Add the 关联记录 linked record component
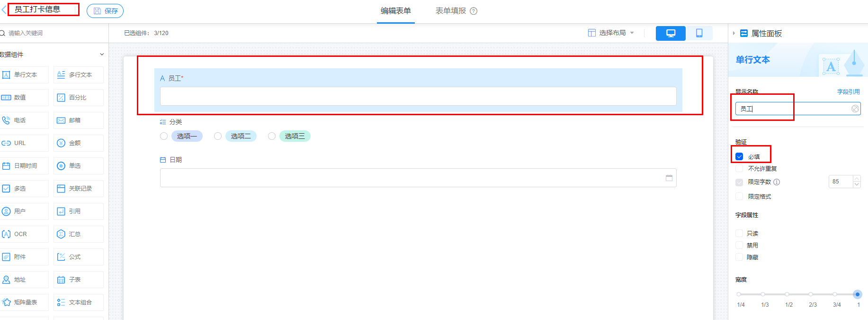This screenshot has width=868, height=320. pos(79,189)
